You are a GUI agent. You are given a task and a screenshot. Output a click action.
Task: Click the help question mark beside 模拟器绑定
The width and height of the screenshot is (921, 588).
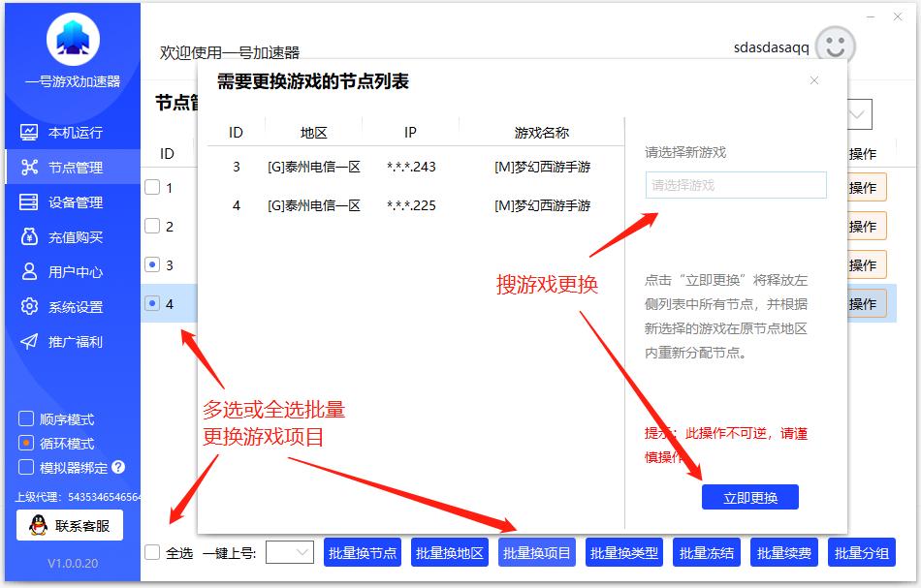coord(118,467)
